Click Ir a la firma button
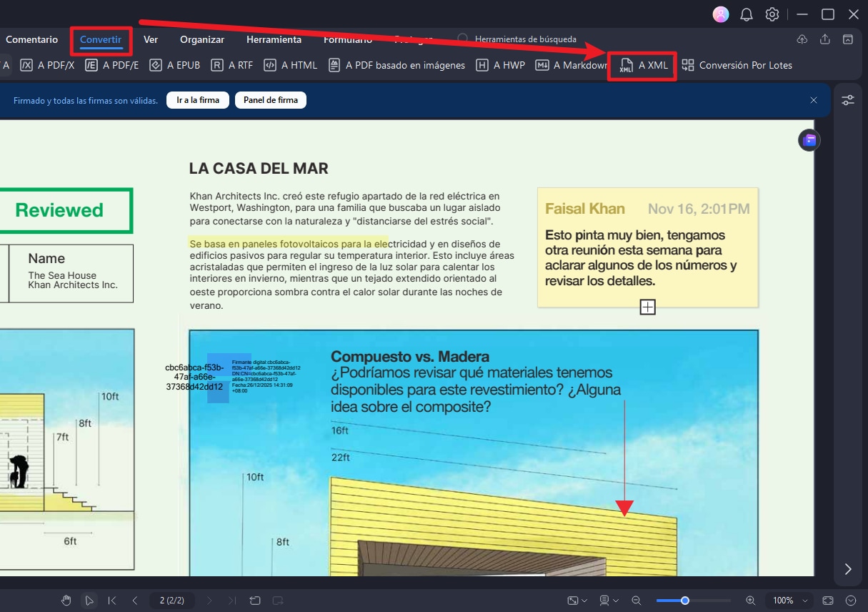 coord(198,100)
